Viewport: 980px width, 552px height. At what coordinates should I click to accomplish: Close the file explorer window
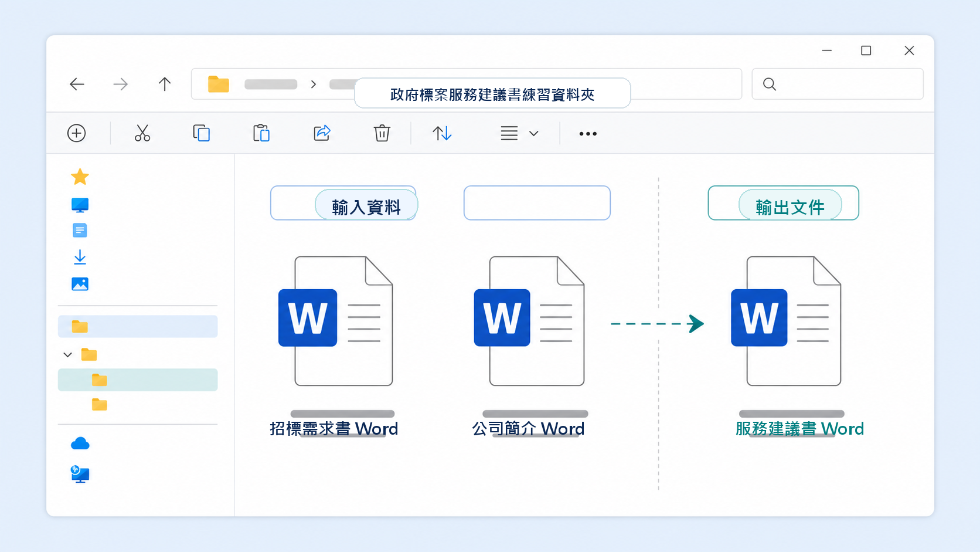point(909,50)
